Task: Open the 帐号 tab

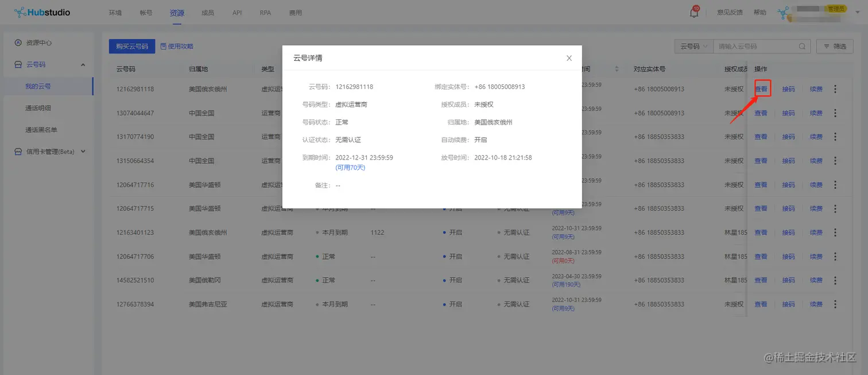Action: tap(146, 13)
